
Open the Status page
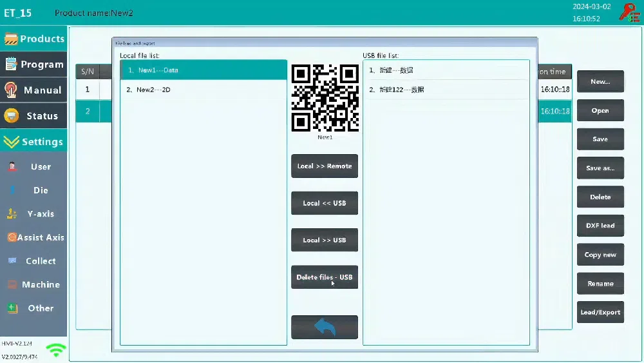(x=33, y=116)
